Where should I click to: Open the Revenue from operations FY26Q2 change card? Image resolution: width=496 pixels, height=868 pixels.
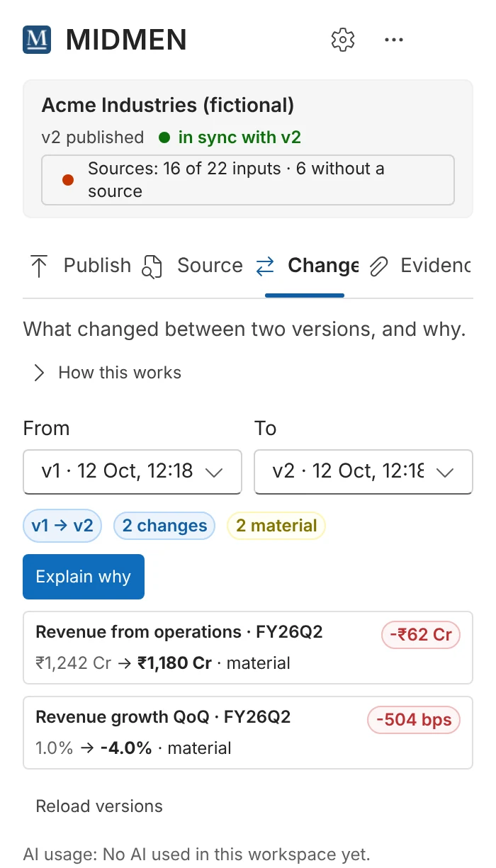pyautogui.click(x=248, y=648)
